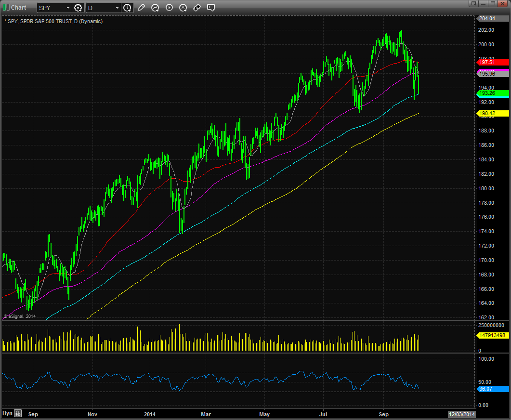
Task: Close the chart window
Action: coord(503,3)
